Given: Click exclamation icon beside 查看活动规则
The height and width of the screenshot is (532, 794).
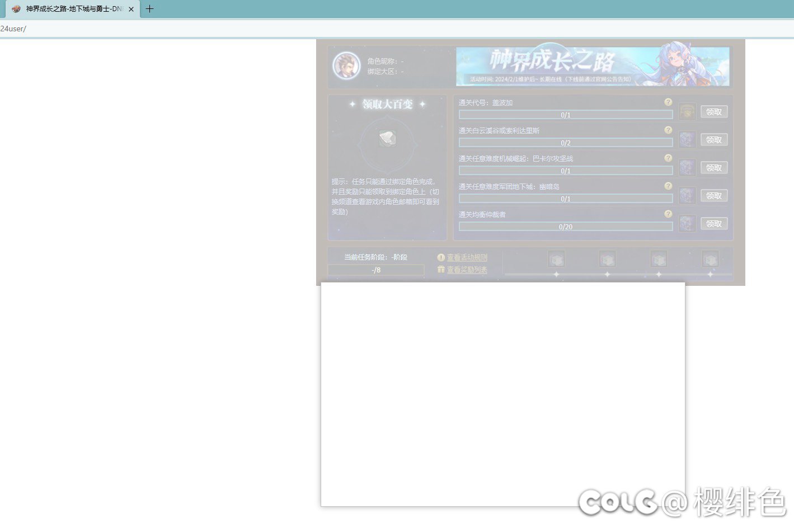Looking at the screenshot, I should pyautogui.click(x=441, y=257).
